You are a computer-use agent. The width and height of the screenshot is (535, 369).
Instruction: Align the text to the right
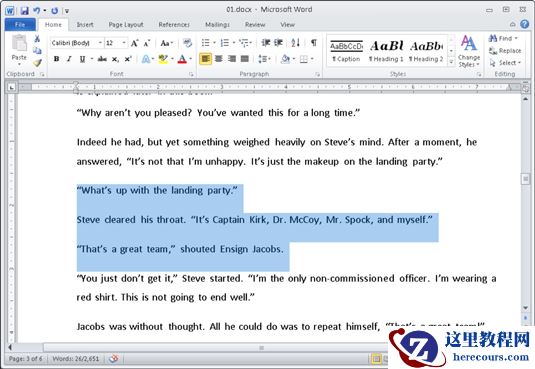coord(232,59)
